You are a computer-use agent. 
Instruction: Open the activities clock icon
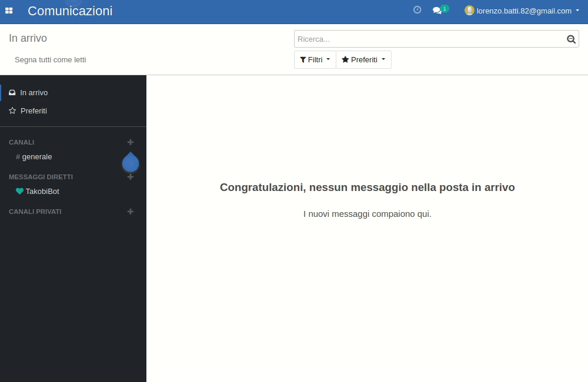(x=417, y=10)
